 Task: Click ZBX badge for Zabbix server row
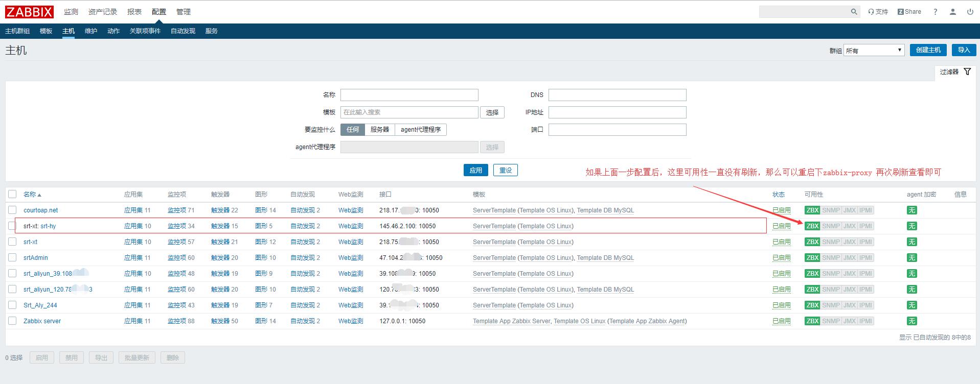click(x=812, y=321)
